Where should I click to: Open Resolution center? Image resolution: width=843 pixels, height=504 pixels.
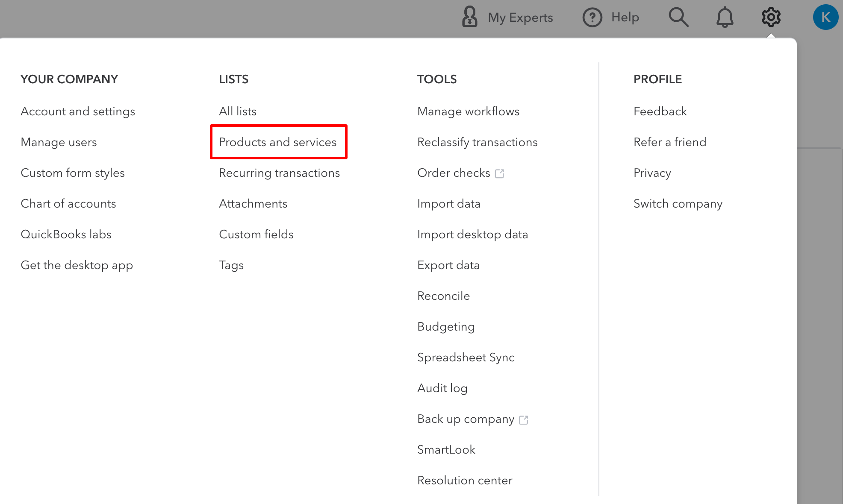click(x=465, y=481)
